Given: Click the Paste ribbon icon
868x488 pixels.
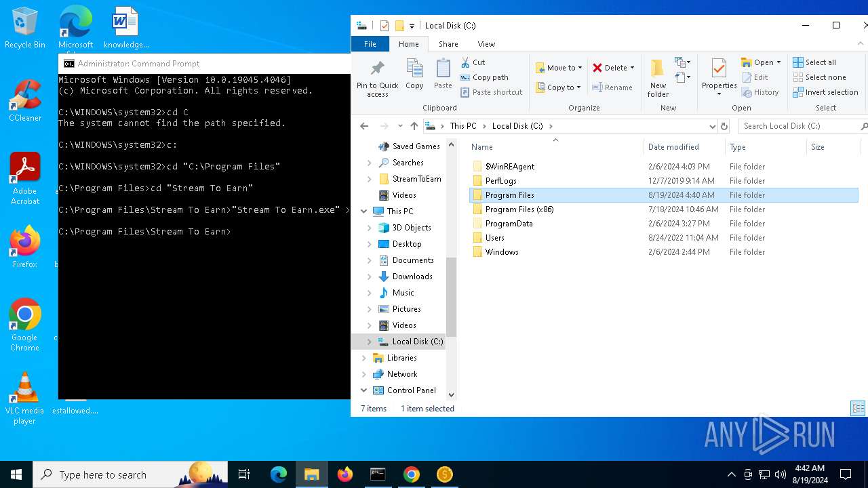Looking at the screenshot, I should tap(443, 75).
